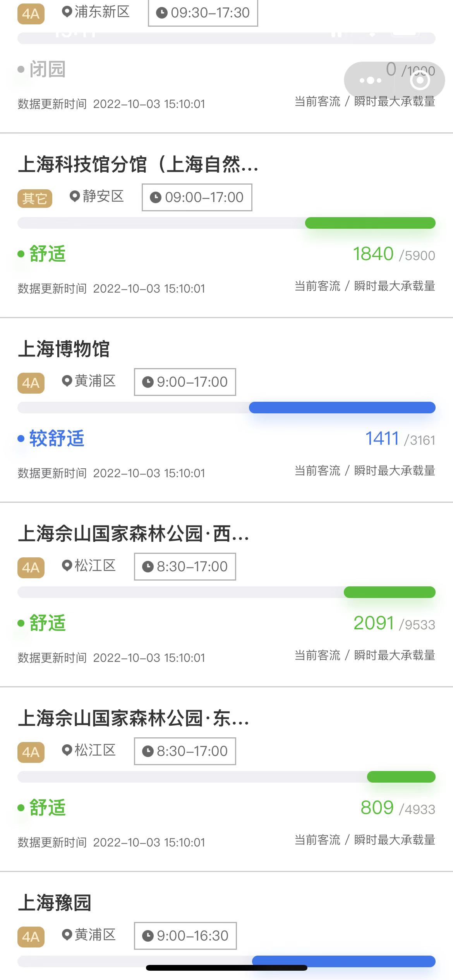Tap the location pin beside 浦东新区

[x=67, y=12]
